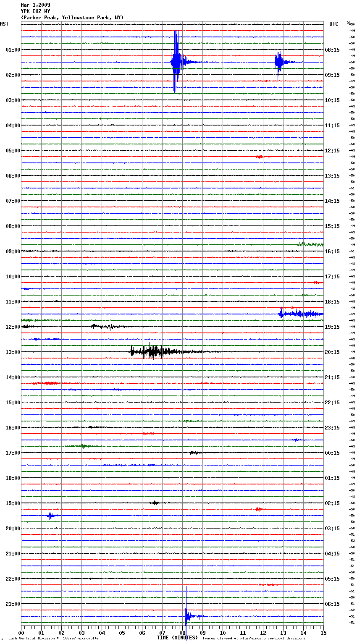Click the date label Mar 3,2009
The image size is (357, 644).
(x=35, y=5)
